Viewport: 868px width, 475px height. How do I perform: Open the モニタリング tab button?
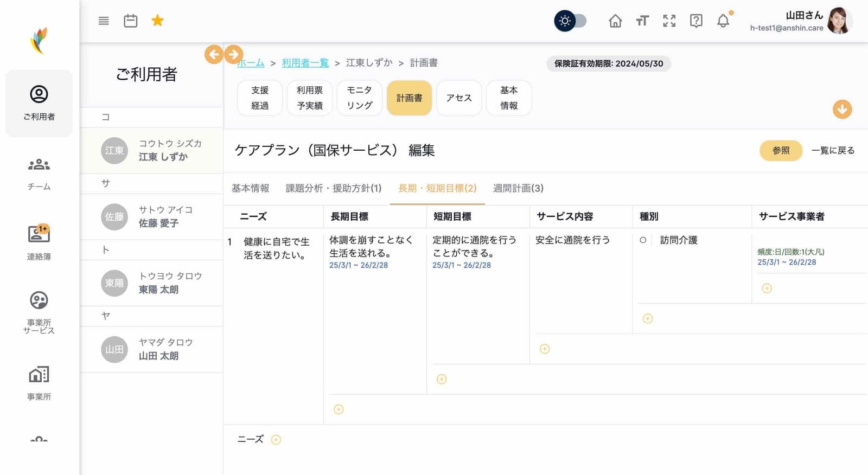(x=360, y=98)
